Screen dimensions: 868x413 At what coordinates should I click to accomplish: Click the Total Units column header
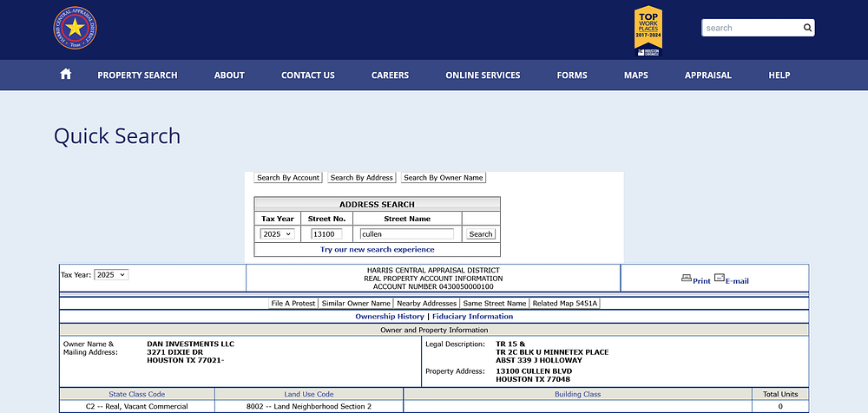[780, 394]
